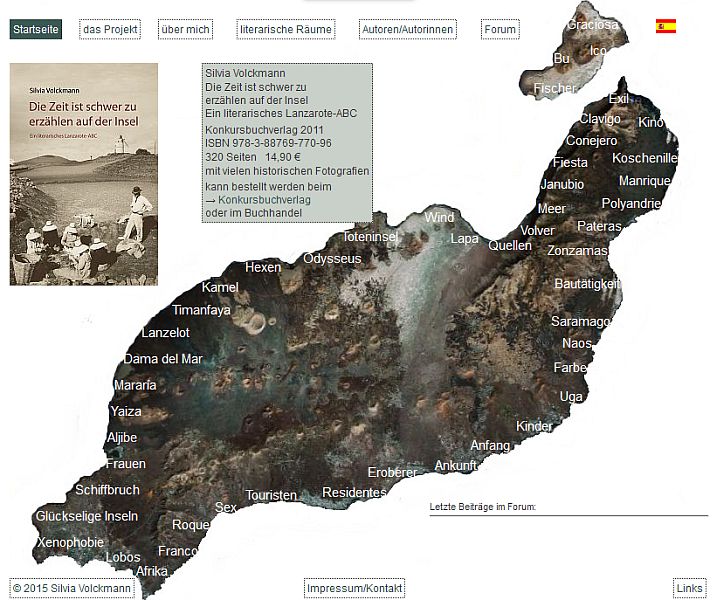Go to the Startseite menu item
Viewport: 718px width, 600px height.
click(x=36, y=30)
